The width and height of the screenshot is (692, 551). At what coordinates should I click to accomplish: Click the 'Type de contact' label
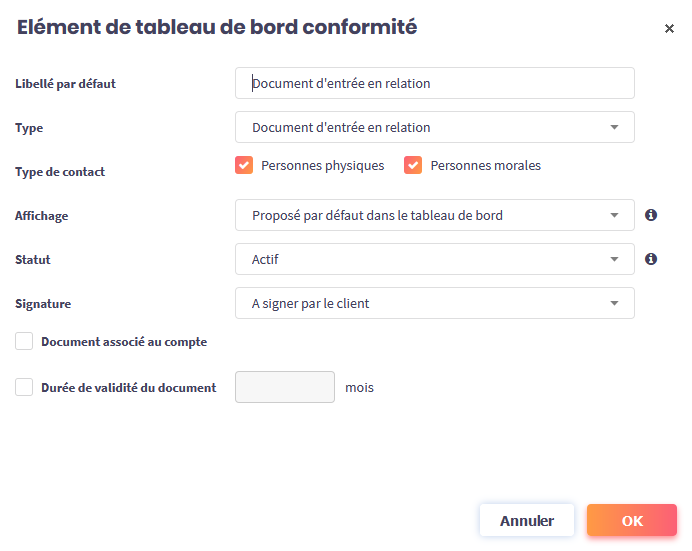pyautogui.click(x=60, y=172)
